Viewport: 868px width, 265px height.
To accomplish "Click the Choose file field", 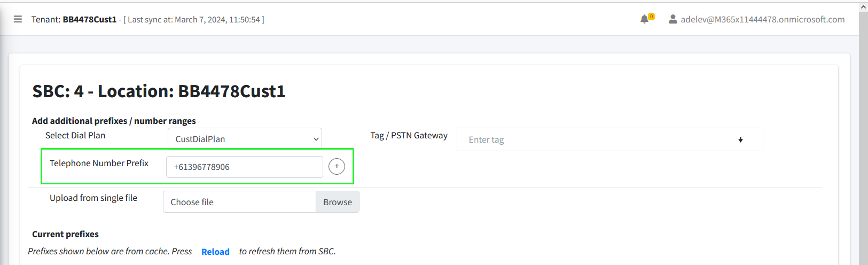I will 239,202.
